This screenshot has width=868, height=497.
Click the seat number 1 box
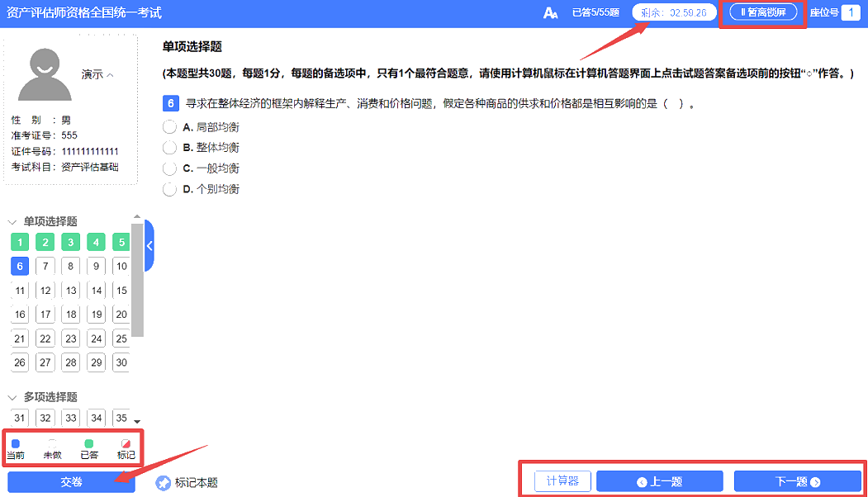point(851,12)
